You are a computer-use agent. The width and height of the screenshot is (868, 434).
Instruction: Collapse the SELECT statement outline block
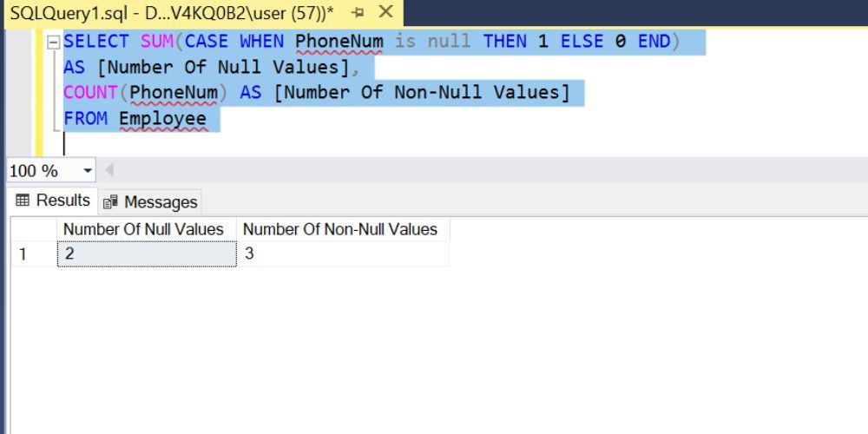click(54, 42)
